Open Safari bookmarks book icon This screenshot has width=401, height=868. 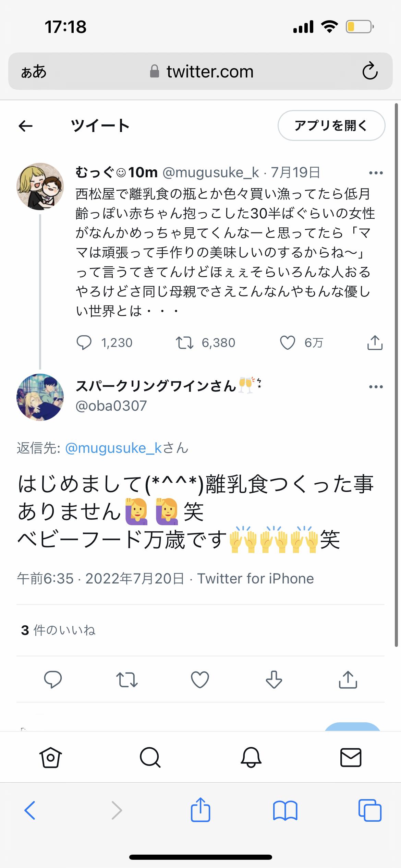285,811
